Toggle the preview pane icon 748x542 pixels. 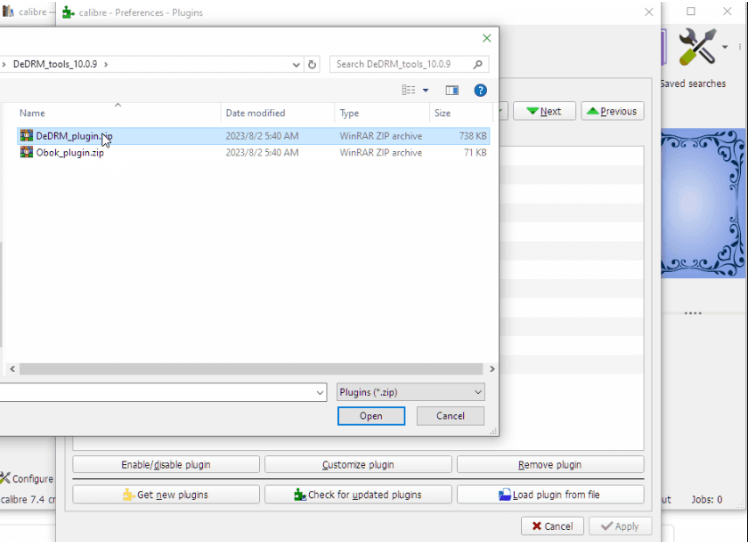coord(452,90)
